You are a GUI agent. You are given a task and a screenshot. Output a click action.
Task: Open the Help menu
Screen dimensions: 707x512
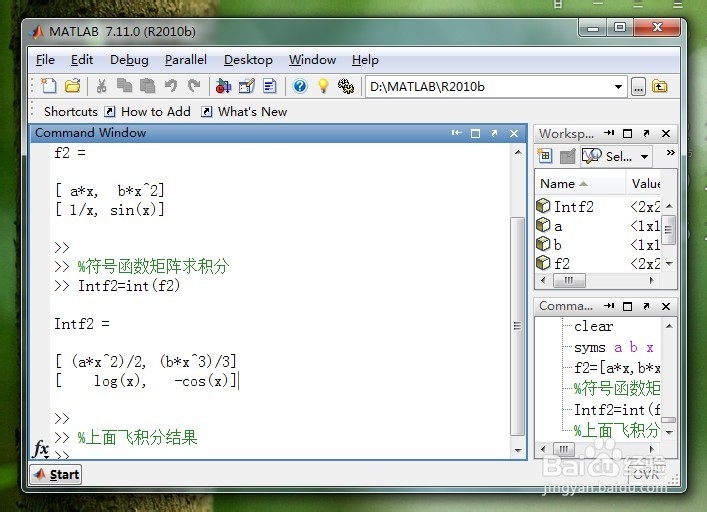pos(365,60)
